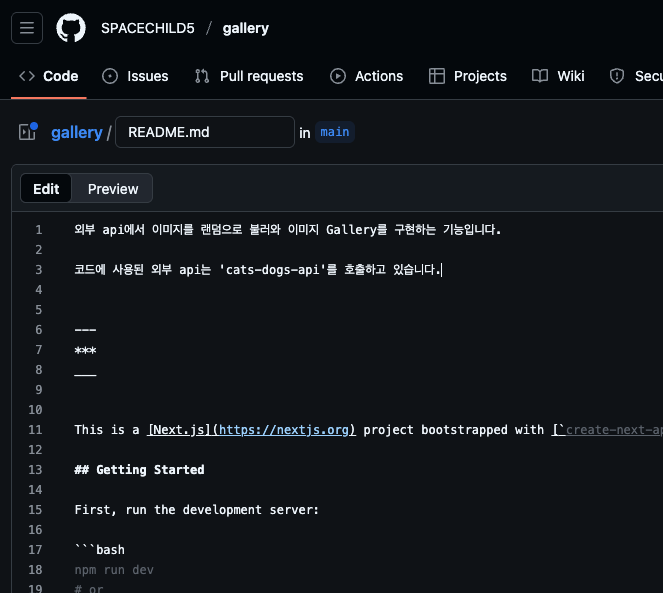Click line number 13 in the gutter
This screenshot has height=593, width=663.
[x=35, y=469]
